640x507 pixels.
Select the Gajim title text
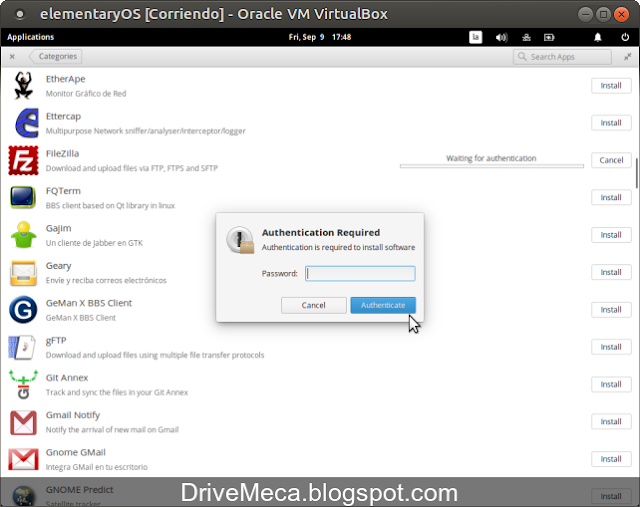[x=58, y=229]
